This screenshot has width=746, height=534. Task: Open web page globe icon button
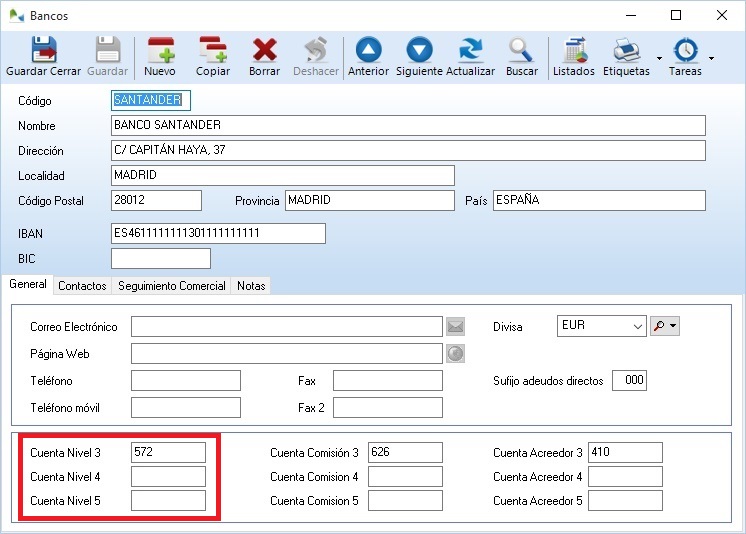pyautogui.click(x=455, y=353)
